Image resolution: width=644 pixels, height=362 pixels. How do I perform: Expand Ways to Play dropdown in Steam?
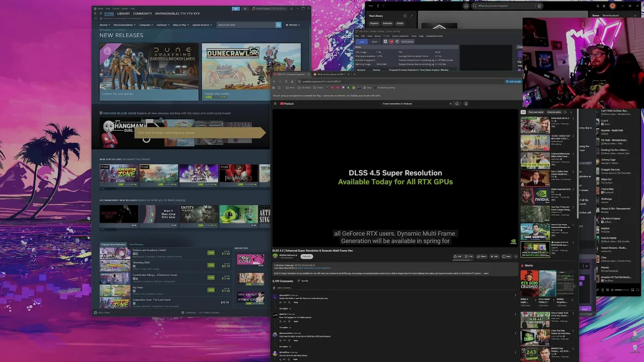coord(181,25)
